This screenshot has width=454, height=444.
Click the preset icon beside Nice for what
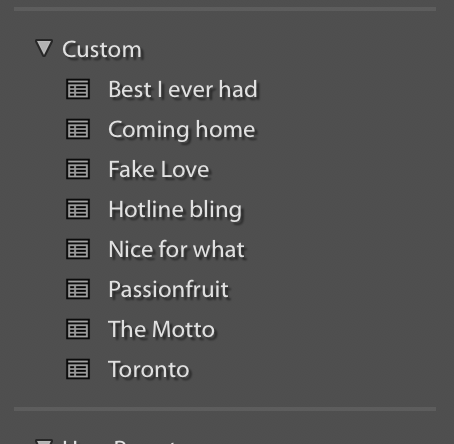pyautogui.click(x=78, y=249)
